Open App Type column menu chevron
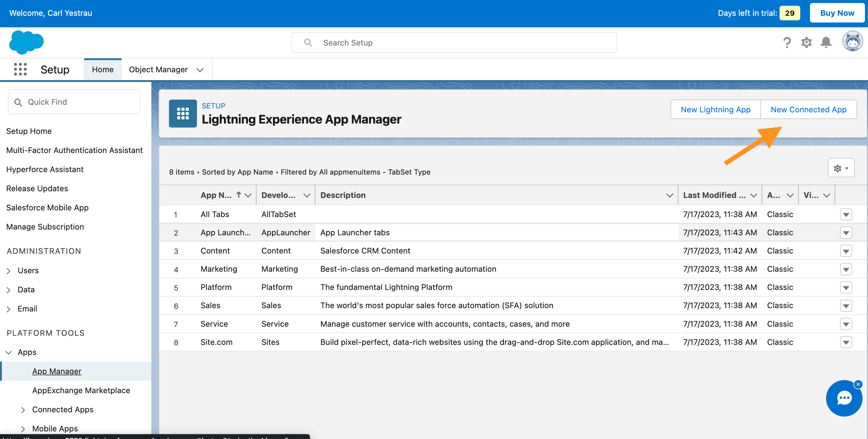The height and width of the screenshot is (439, 868). (790, 195)
